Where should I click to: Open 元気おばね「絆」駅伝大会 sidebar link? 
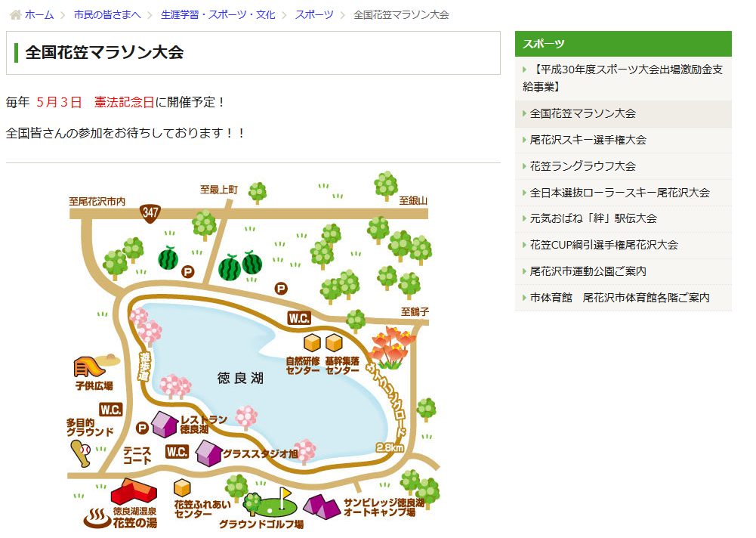pyautogui.click(x=623, y=218)
